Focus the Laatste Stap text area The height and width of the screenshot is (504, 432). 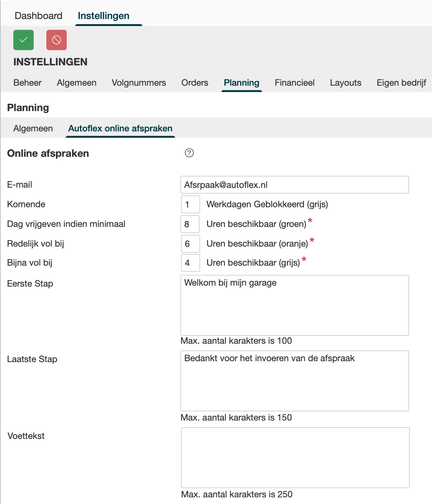tap(294, 381)
